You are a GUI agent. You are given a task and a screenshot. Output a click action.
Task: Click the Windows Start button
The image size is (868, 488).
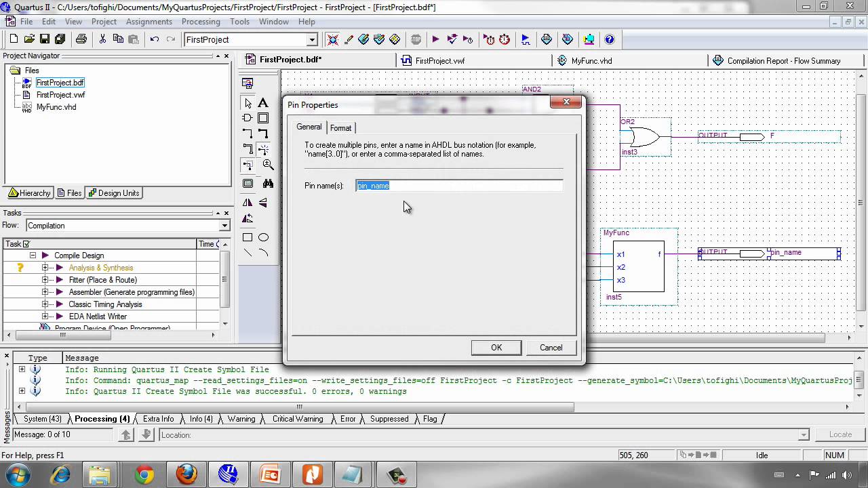[18, 474]
